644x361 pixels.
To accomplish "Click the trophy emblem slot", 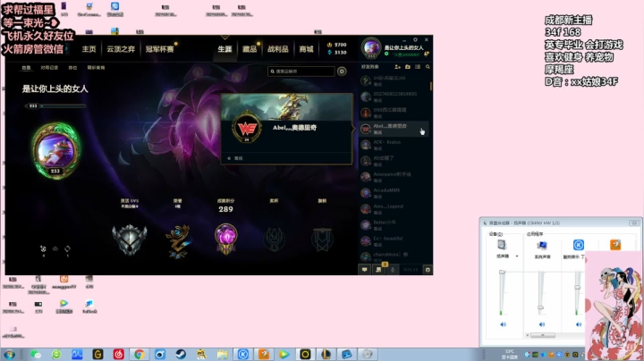I will coord(274,239).
